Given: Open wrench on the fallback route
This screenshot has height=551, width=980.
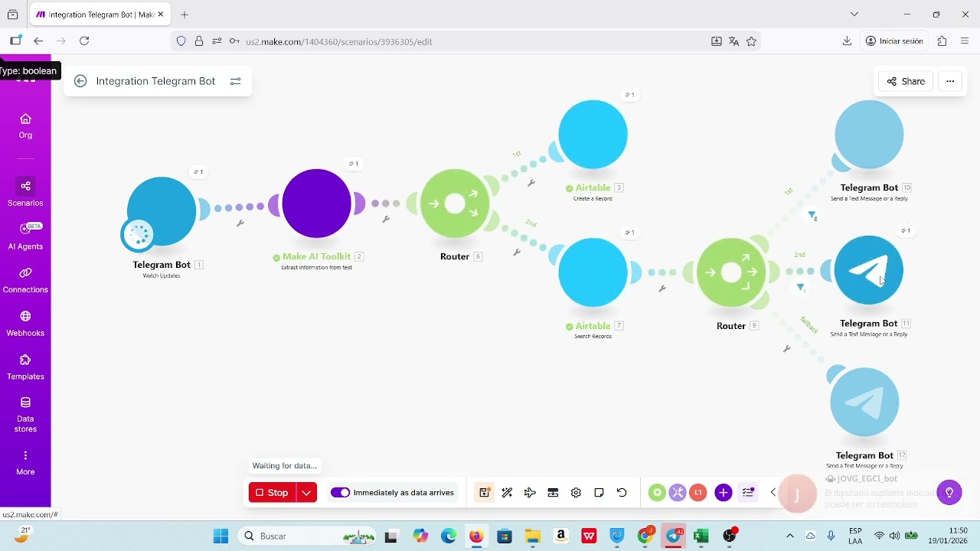Looking at the screenshot, I should 786,349.
